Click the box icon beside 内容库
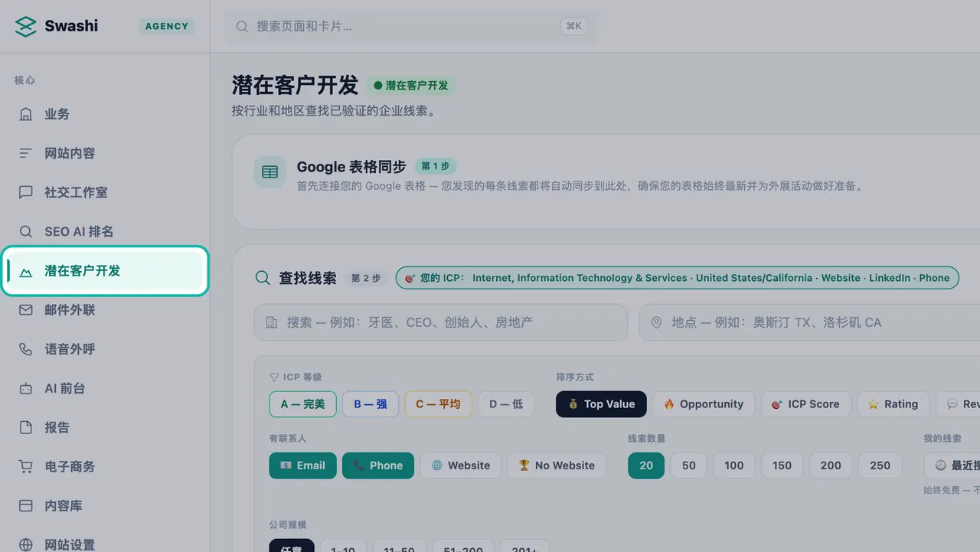The height and width of the screenshot is (552, 980). [26, 506]
